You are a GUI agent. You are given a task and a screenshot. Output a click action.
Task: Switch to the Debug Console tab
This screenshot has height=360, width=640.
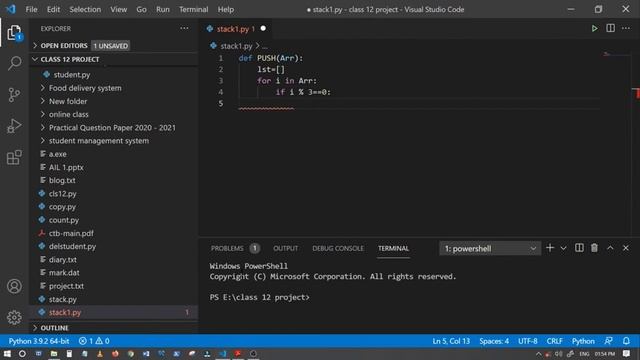(338, 248)
